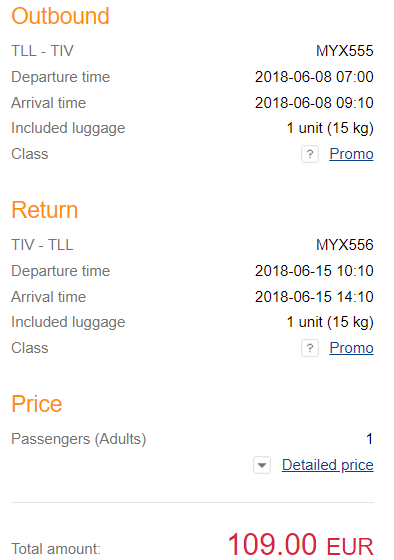Click the return flight number MYX556
The width and height of the screenshot is (394, 560).
(x=345, y=245)
